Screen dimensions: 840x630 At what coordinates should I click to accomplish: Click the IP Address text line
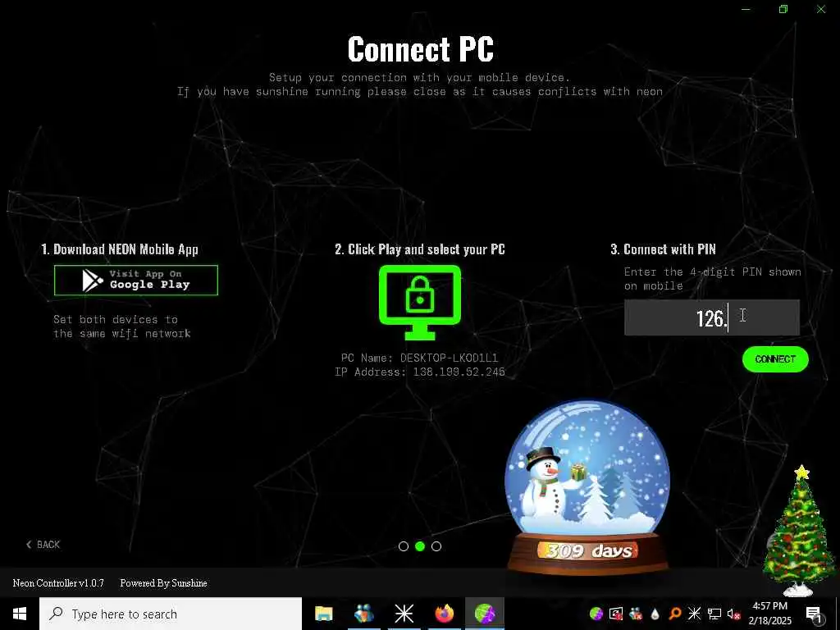coord(419,372)
